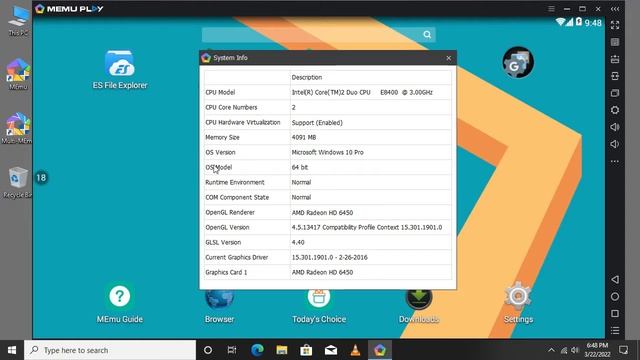Screen dimensions: 640x360
Task: Click the Current Graphics Driver value
Action: (x=329, y=258)
